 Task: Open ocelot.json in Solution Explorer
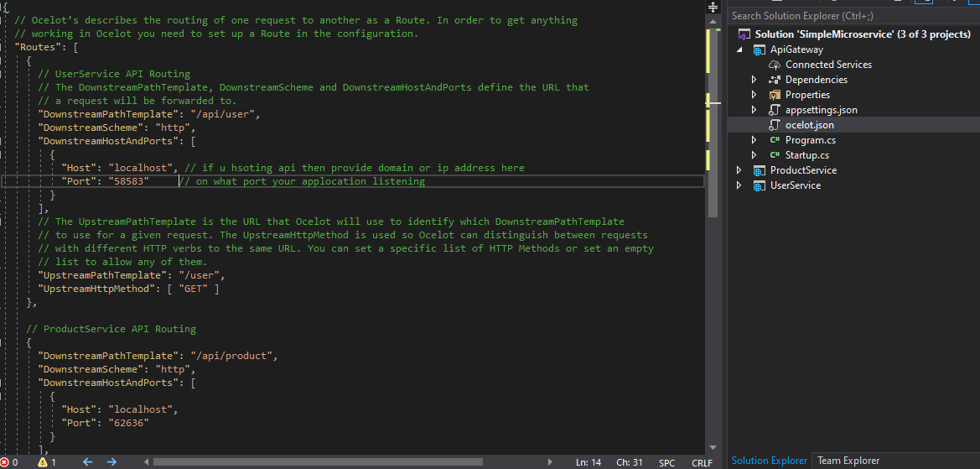point(809,125)
